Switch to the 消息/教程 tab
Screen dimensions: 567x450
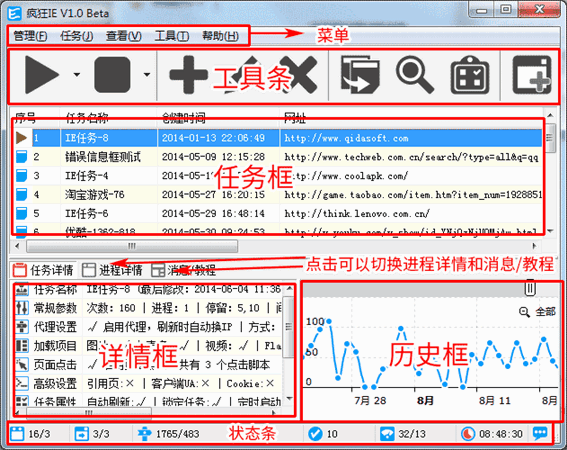click(183, 270)
